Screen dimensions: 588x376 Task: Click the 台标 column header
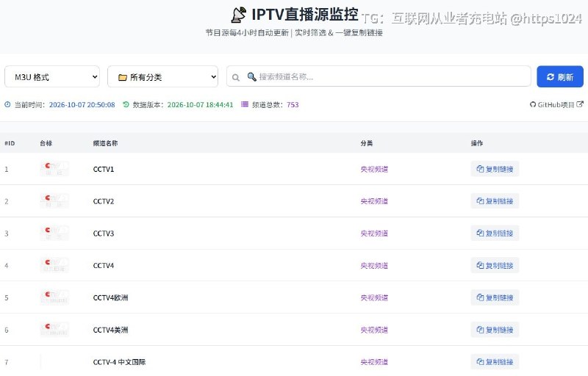(46, 143)
